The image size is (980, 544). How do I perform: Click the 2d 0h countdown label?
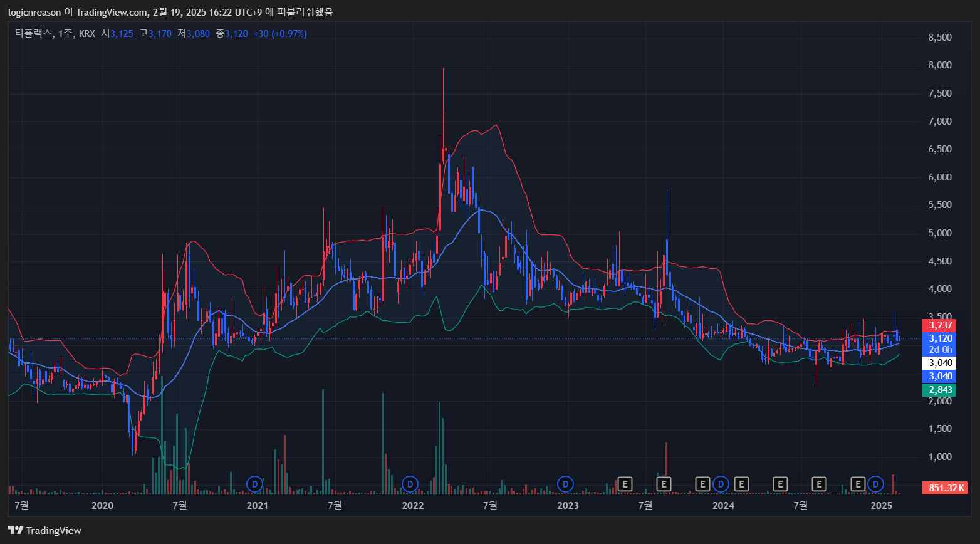point(939,350)
